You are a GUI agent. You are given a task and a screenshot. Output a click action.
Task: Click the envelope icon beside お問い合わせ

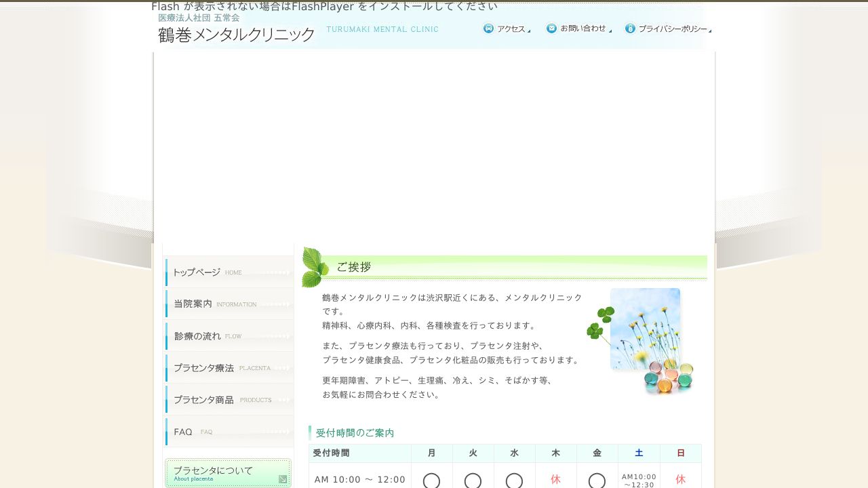[551, 28]
